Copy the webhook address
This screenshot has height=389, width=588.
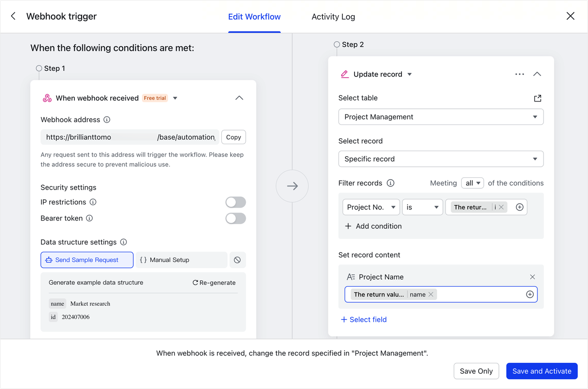click(x=233, y=137)
